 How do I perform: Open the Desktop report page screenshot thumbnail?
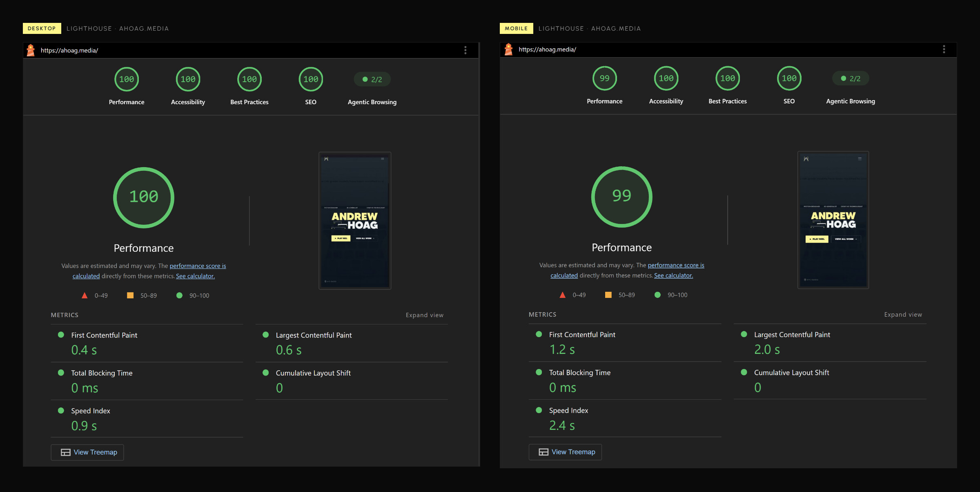click(x=355, y=221)
